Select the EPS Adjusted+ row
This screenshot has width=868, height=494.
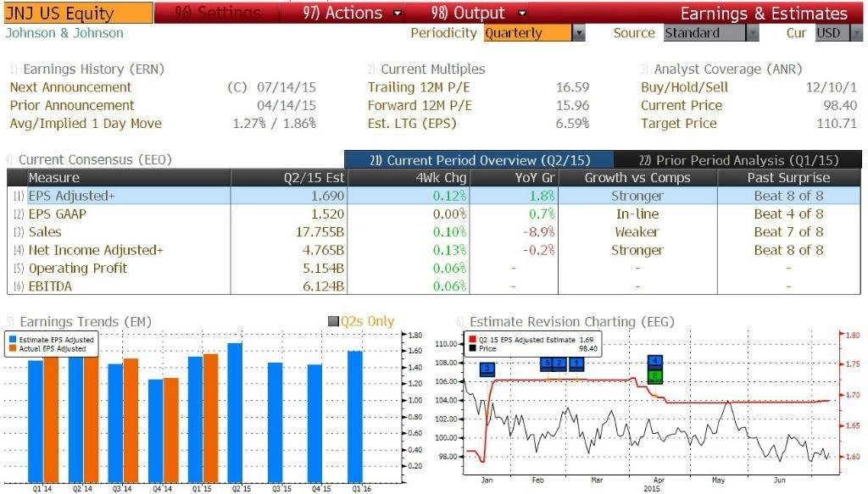pyautogui.click(x=434, y=196)
